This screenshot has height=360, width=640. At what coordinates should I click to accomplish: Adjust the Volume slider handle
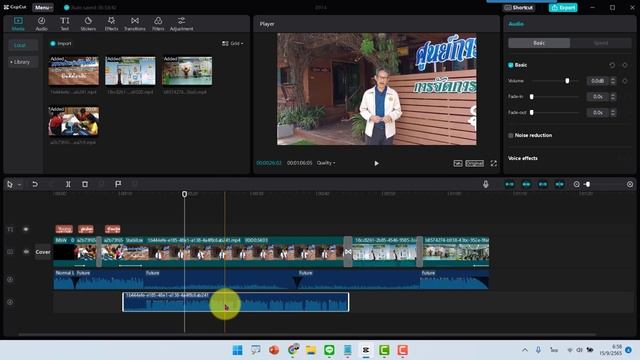567,81
